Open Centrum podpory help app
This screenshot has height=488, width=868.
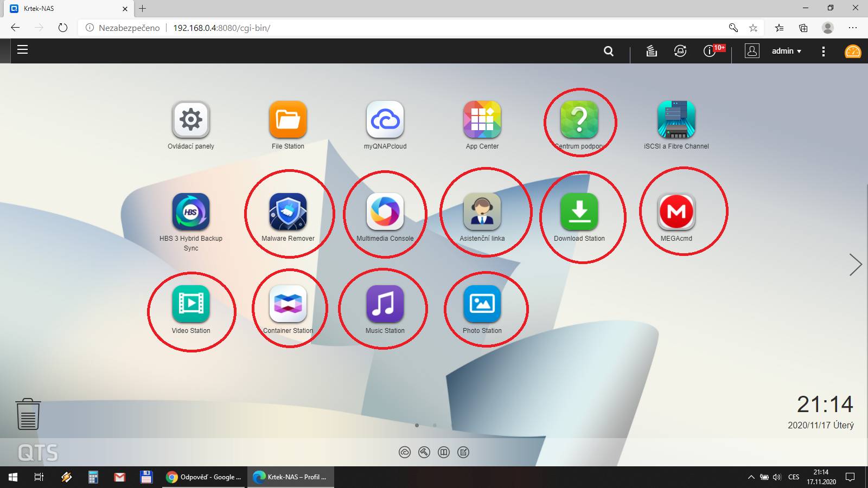pos(579,119)
